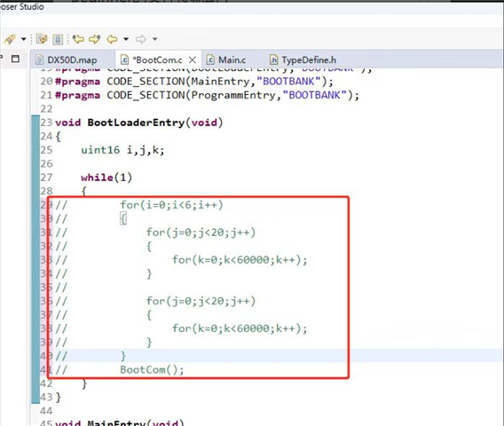
Task: Click the gray forward navigation arrow
Action: (141, 39)
